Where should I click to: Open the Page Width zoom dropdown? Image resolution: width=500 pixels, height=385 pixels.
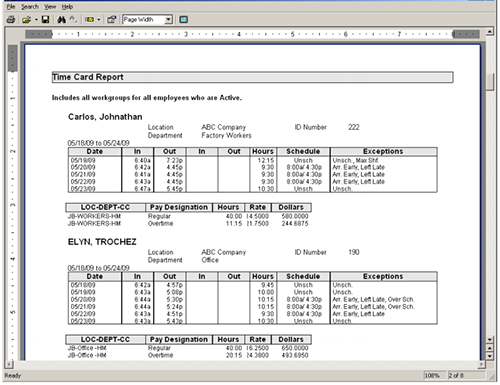pyautogui.click(x=169, y=20)
